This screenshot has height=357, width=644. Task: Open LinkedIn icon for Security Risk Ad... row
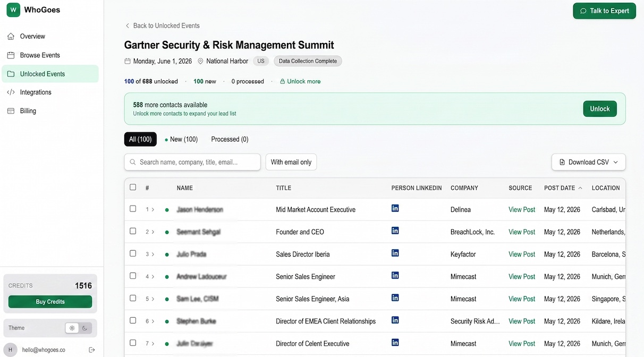coord(395,320)
